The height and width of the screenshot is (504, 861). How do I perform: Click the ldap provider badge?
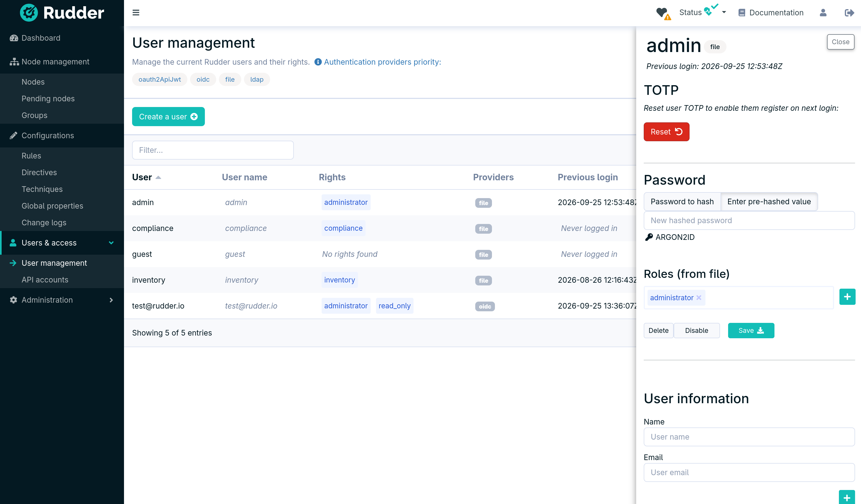(257, 80)
